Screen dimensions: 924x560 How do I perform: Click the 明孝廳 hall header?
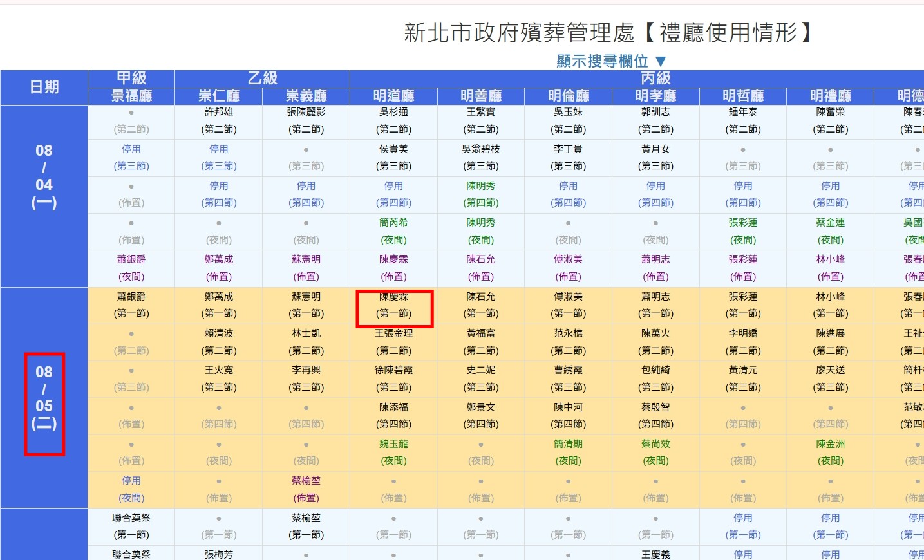[655, 97]
